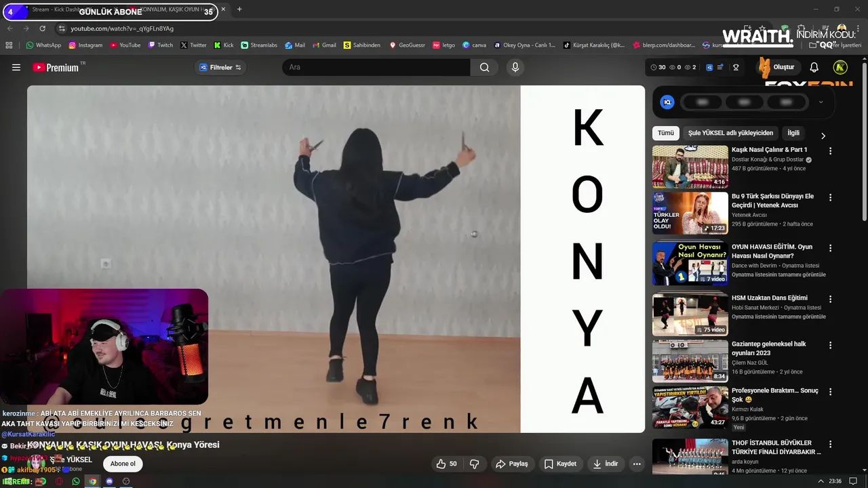This screenshot has width=868, height=488.
Task: Open options menu for OYUN HAVASI EĞİTİM
Action: coord(830,248)
